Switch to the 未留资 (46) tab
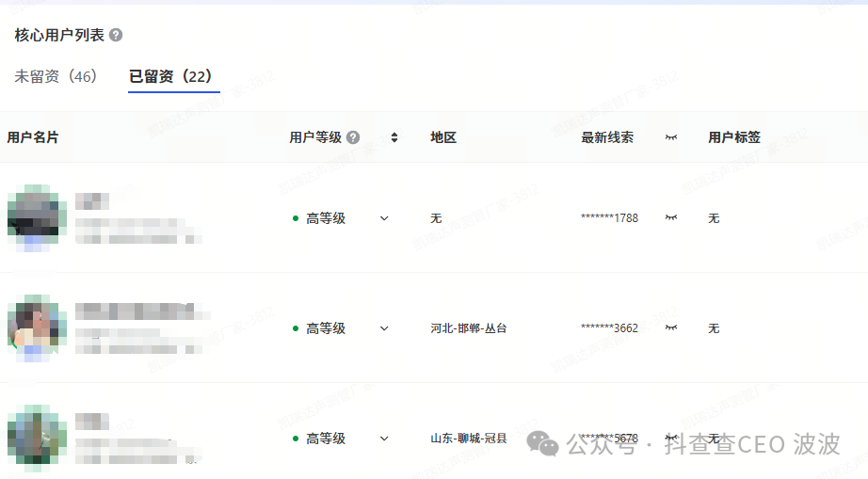This screenshot has width=868, height=479. pyautogui.click(x=56, y=76)
